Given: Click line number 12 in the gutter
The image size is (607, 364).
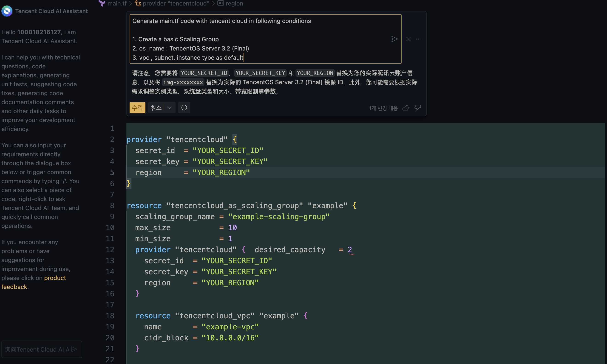Looking at the screenshot, I should point(110,250).
